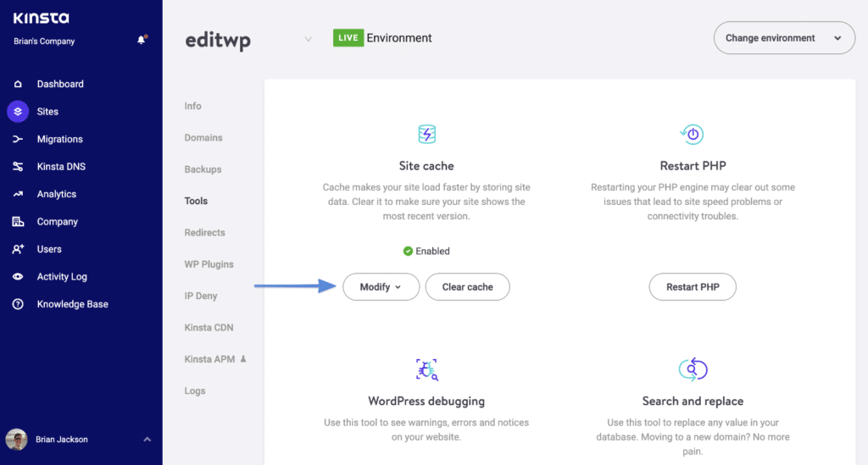This screenshot has width=868, height=465.
Task: Switch to the Backups tab
Action: (203, 169)
